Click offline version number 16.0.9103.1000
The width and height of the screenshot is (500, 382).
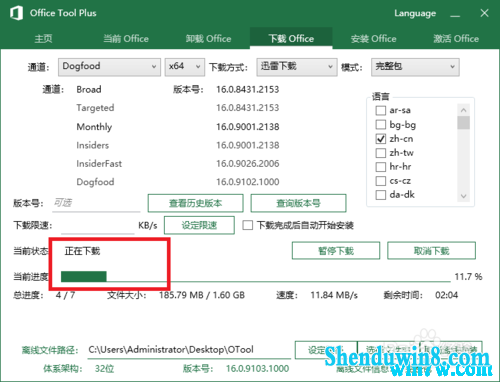tap(257, 369)
